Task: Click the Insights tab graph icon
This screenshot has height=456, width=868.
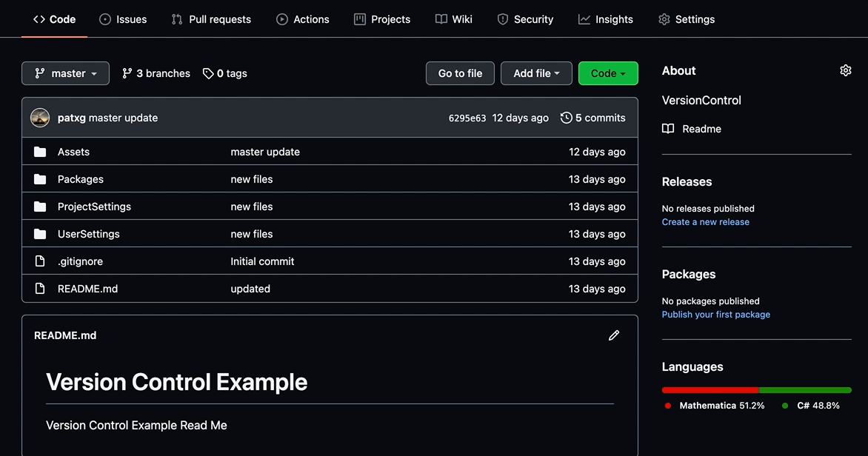Action: [584, 19]
